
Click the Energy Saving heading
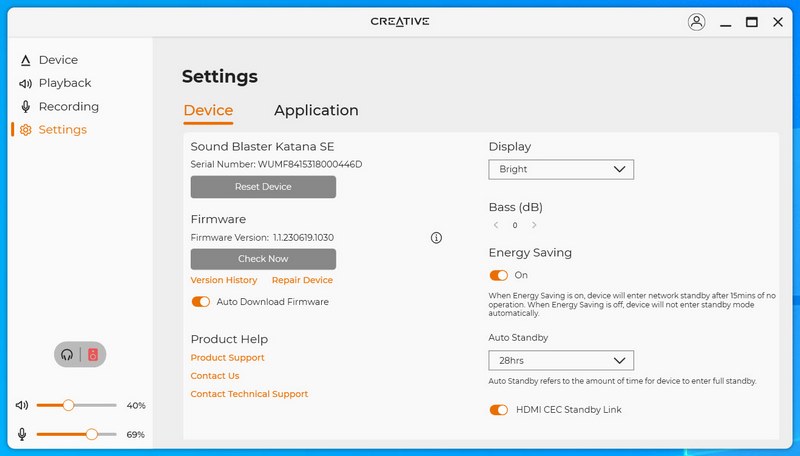530,252
